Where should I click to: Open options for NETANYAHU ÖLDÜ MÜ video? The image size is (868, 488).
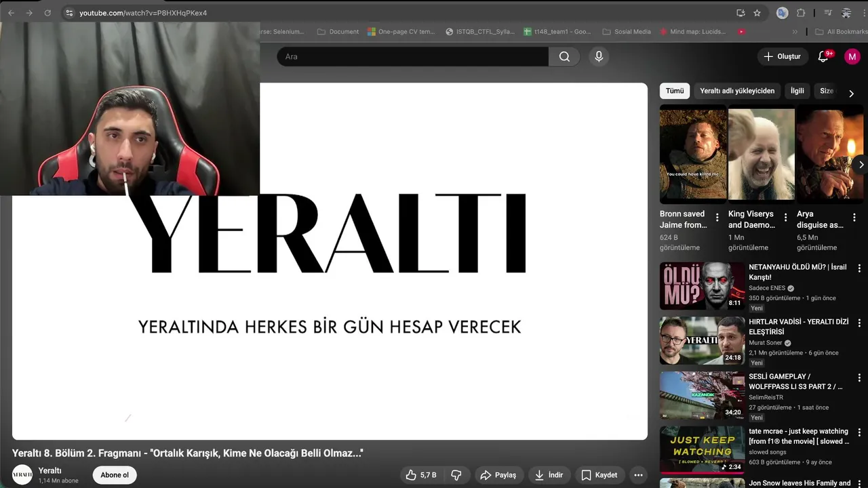pyautogui.click(x=859, y=269)
